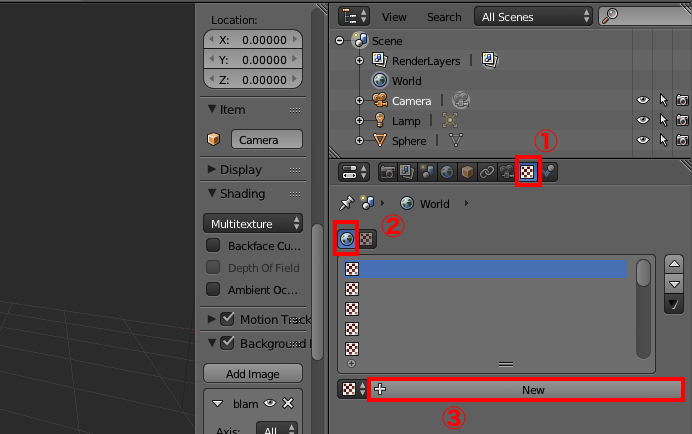Open the All Scenes display dropdown
Screen dimensions: 692x434
(x=533, y=16)
